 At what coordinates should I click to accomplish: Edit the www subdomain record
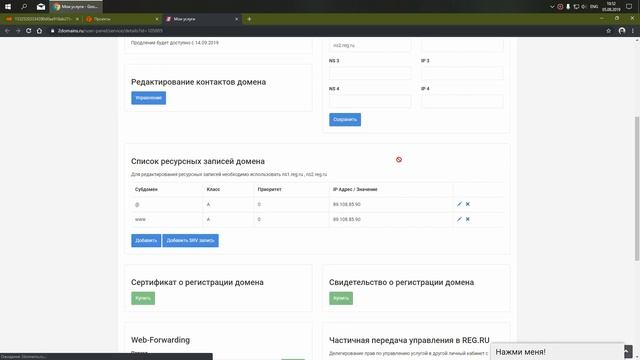point(459,219)
